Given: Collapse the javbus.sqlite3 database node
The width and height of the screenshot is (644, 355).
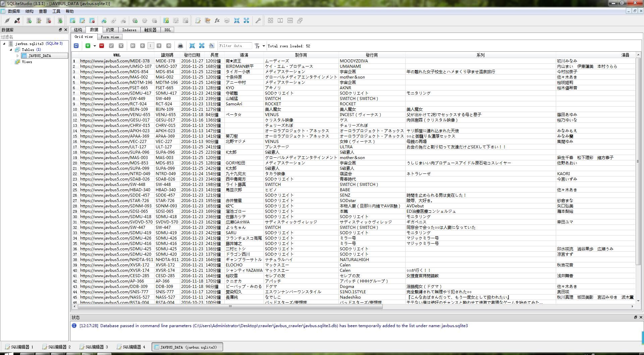Looking at the screenshot, I should (x=4, y=44).
